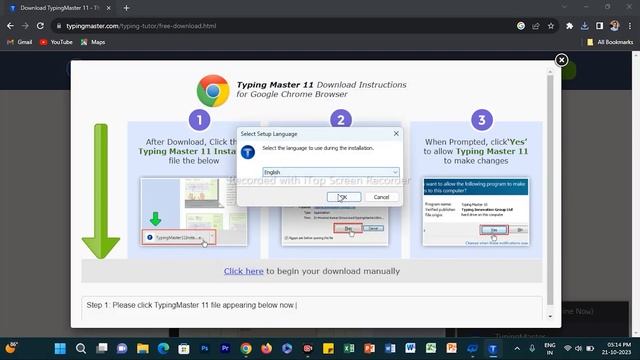Switch to TypingMaster setup on taskbar
This screenshot has width=640, height=360.
click(493, 349)
